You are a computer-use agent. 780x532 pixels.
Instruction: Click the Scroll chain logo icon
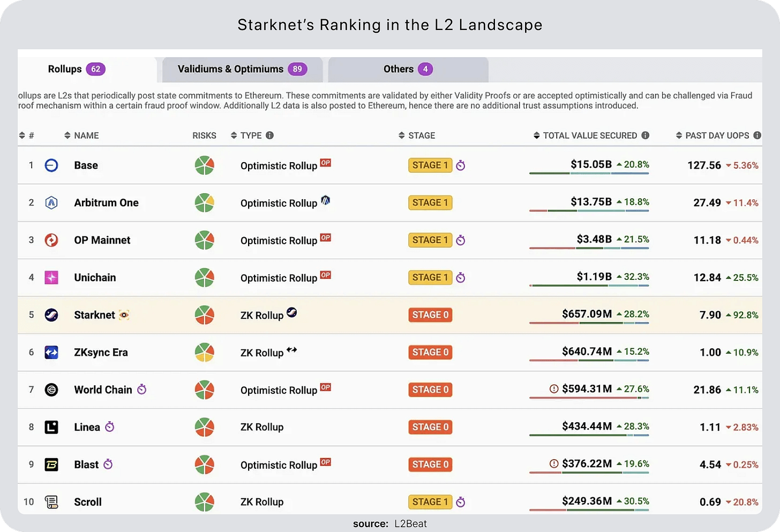(51, 501)
